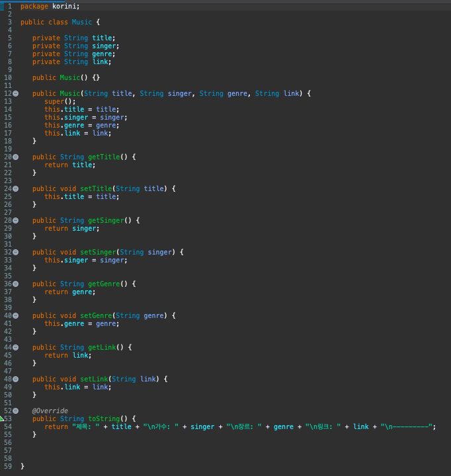Click the 'String genre' constructor parameter on line 12
Image resolution: width=451 pixels, height=476 pixels.
point(224,93)
